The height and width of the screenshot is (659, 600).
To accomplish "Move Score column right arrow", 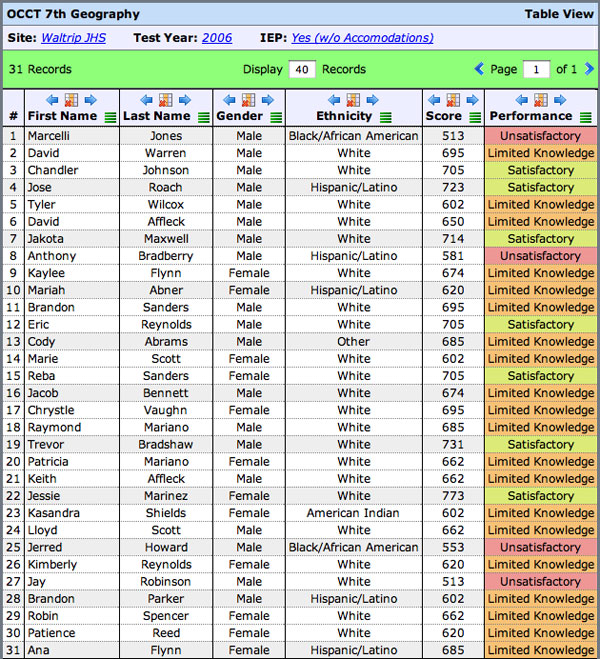I will pos(472,100).
